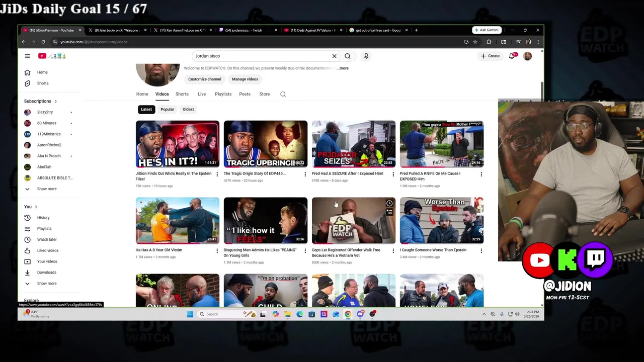The image size is (644, 362).
Task: Switch to the Posts tab
Action: pyautogui.click(x=245, y=94)
